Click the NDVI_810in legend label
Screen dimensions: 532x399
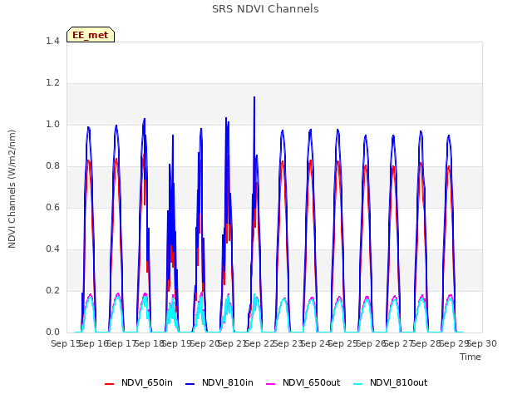(x=227, y=382)
